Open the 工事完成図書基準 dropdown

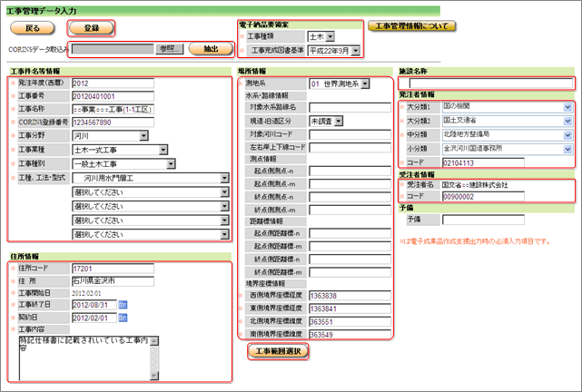tap(334, 51)
